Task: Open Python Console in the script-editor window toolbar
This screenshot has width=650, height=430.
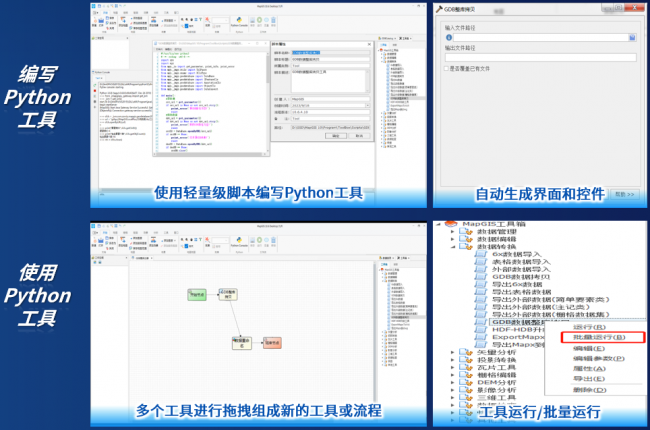Action: click(239, 22)
